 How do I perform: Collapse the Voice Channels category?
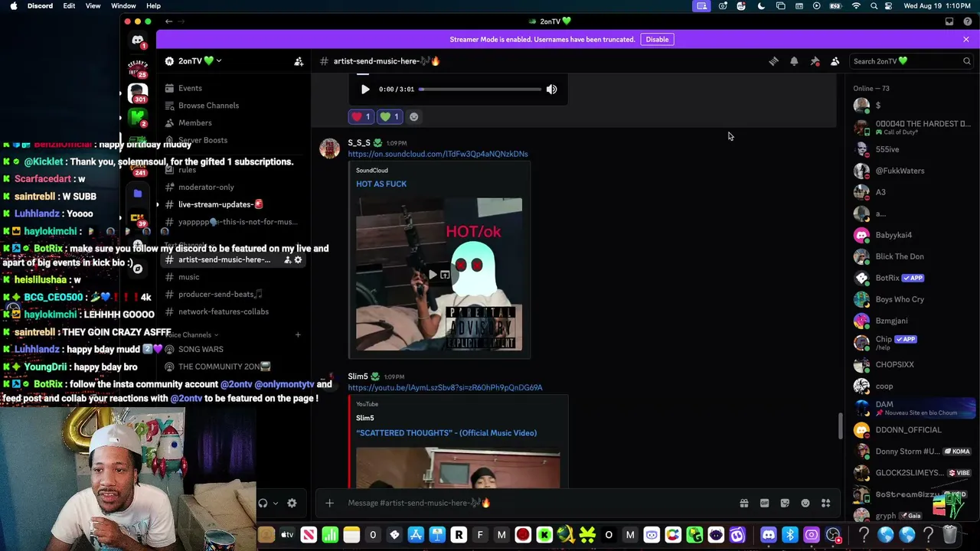[x=191, y=334]
